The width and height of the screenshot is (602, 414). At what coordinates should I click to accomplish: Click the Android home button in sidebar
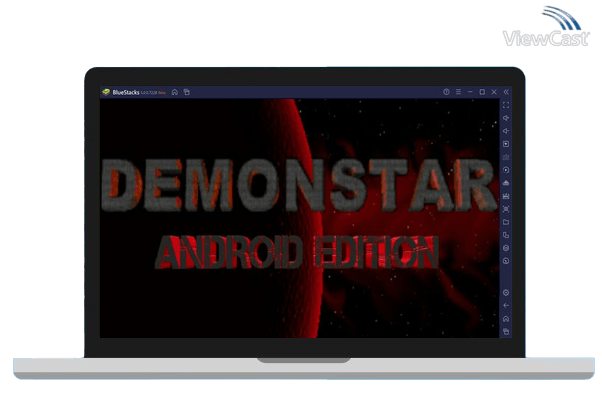[506, 319]
